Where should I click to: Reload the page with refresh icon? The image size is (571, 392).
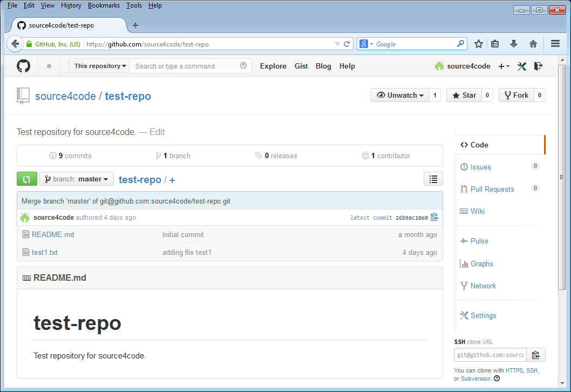347,44
